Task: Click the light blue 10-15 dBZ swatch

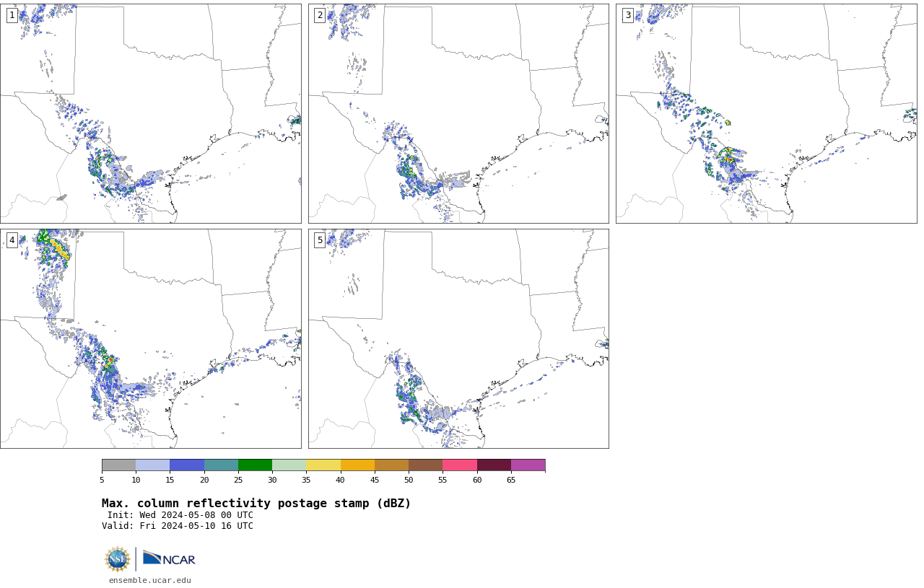Action: pyautogui.click(x=153, y=465)
